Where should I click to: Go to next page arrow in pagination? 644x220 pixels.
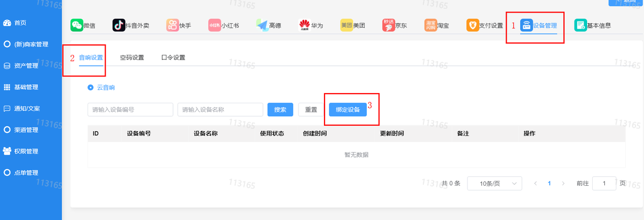(563, 184)
